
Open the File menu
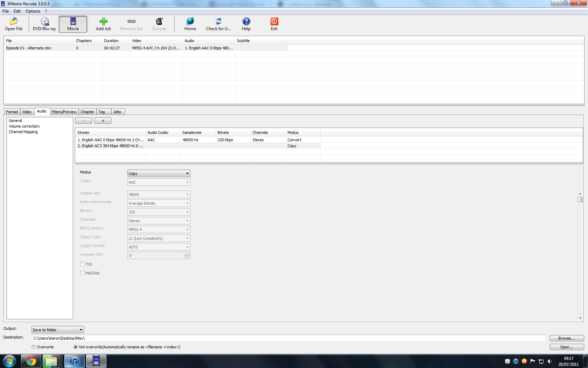[x=6, y=11]
